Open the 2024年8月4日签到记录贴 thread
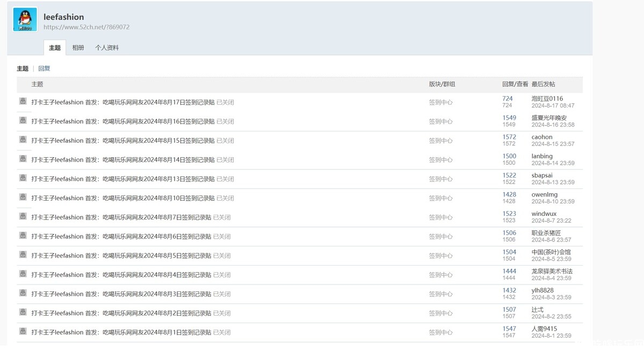 pos(121,275)
